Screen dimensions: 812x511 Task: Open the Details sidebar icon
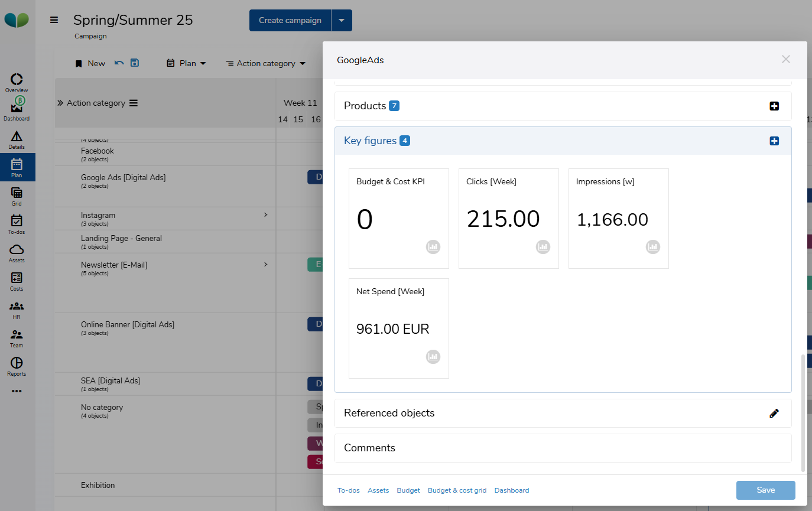[x=17, y=139]
